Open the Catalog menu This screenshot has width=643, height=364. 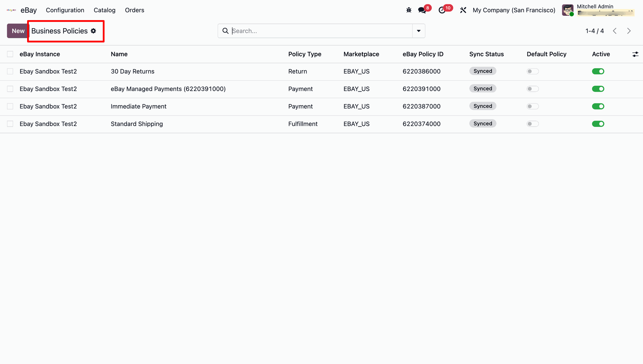click(x=104, y=10)
